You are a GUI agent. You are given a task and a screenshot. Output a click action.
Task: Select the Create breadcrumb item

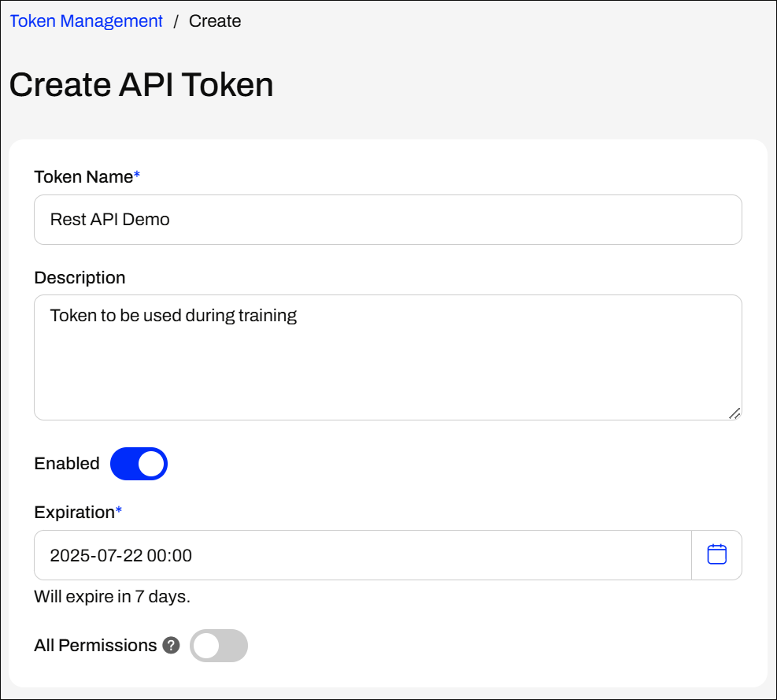coord(215,21)
